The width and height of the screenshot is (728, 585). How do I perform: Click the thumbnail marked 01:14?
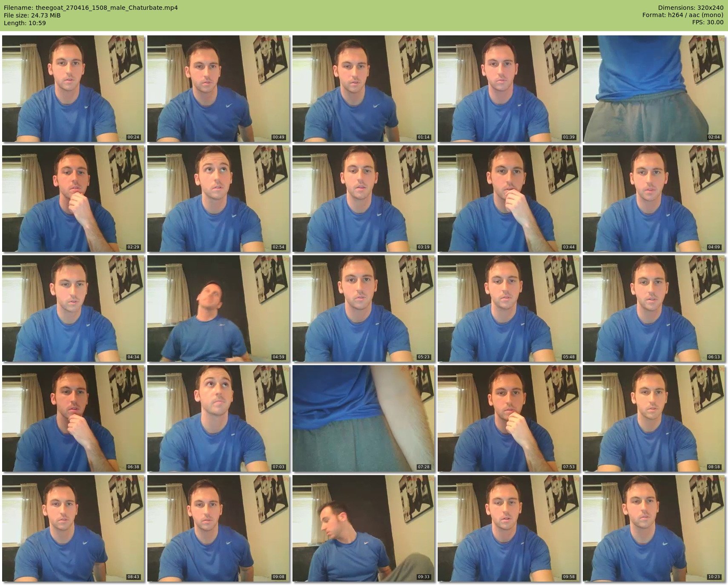coord(364,89)
